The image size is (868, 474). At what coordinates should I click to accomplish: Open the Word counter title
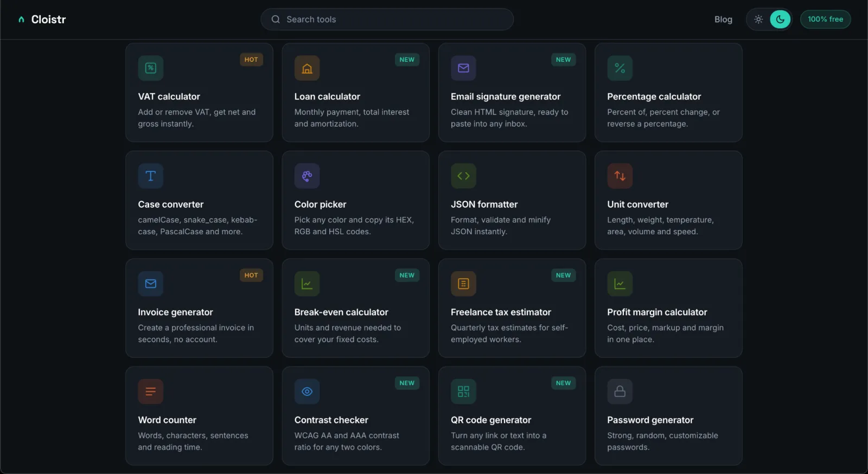pyautogui.click(x=167, y=420)
